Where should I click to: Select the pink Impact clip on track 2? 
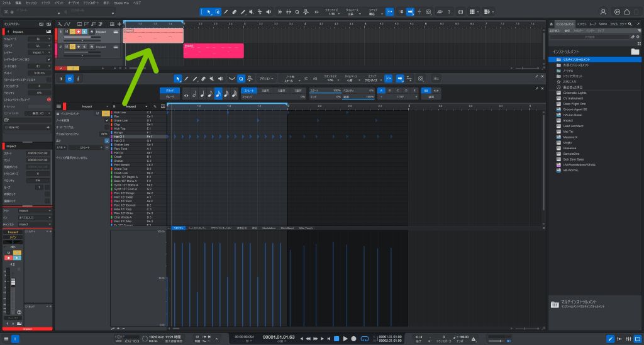[213, 51]
